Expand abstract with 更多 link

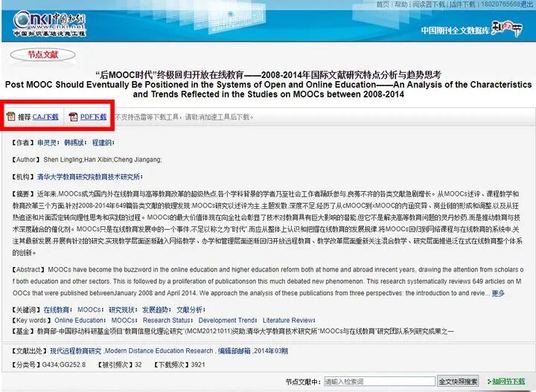click(x=498, y=293)
